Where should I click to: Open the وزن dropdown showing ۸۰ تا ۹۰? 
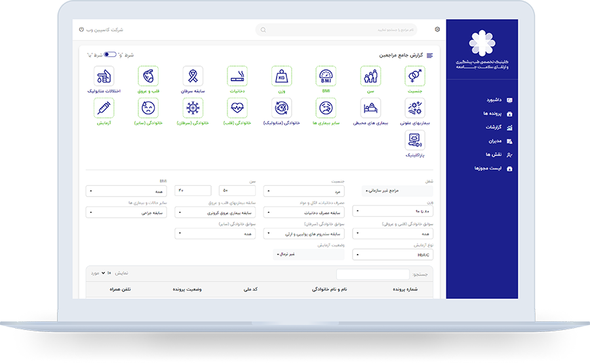(393, 211)
